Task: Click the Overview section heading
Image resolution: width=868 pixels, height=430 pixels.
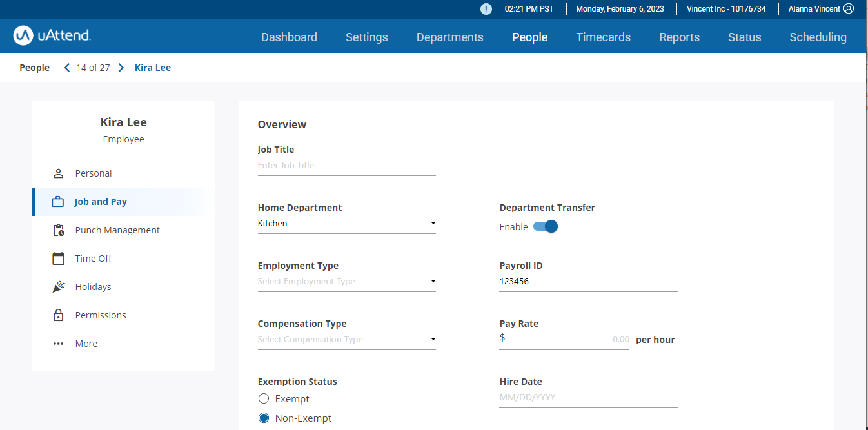Action: pos(282,124)
